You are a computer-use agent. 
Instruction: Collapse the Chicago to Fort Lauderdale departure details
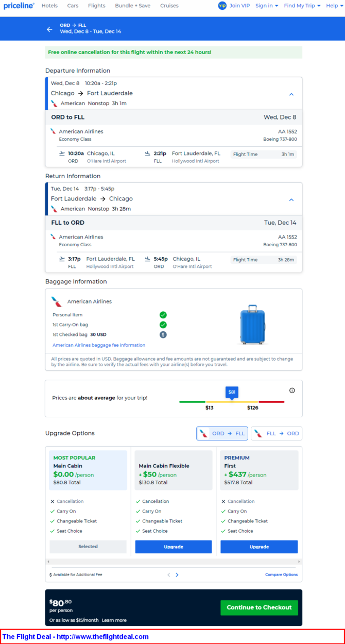(291, 94)
